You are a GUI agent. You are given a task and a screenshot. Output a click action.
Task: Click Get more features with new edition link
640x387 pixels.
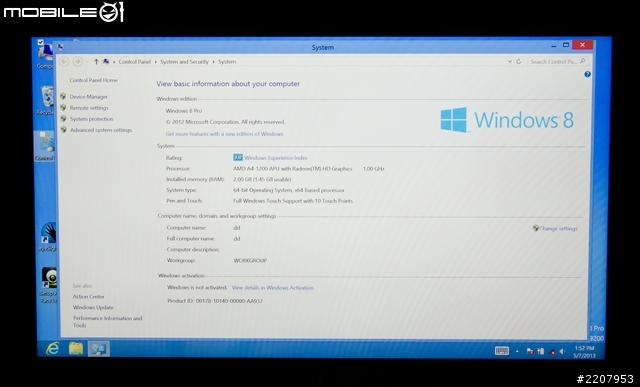[x=224, y=133]
